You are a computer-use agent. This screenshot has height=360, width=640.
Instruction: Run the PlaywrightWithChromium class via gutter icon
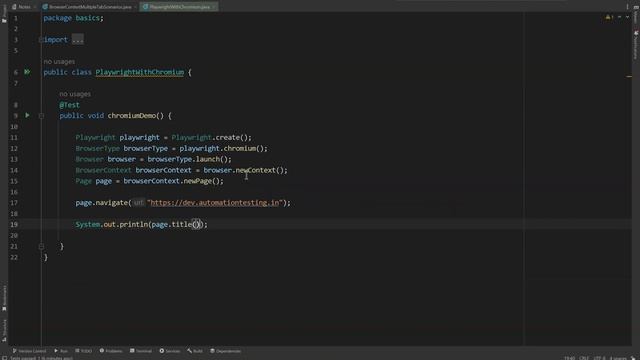(x=27, y=72)
